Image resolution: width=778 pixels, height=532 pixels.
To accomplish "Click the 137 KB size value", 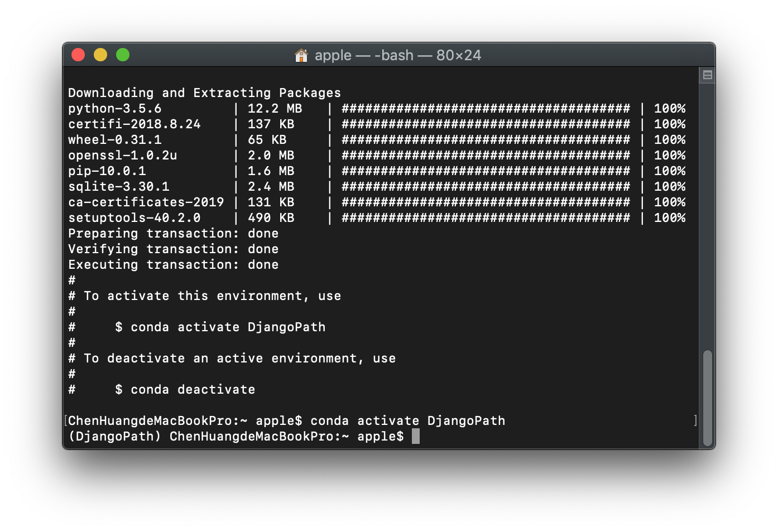I will (x=271, y=124).
